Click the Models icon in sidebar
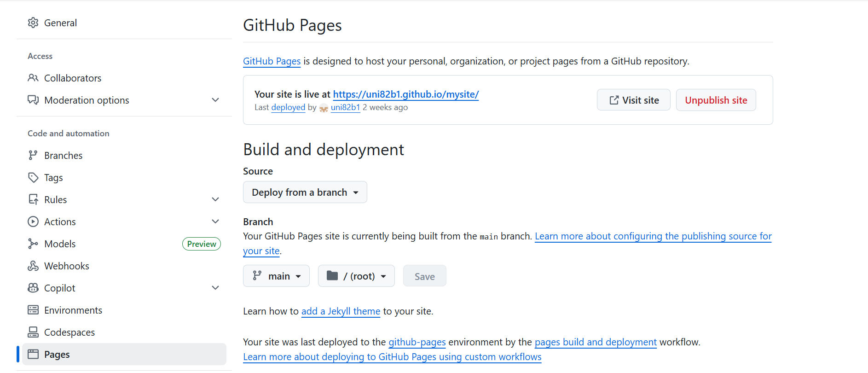Screen dimensions: 868x373 click(x=33, y=244)
